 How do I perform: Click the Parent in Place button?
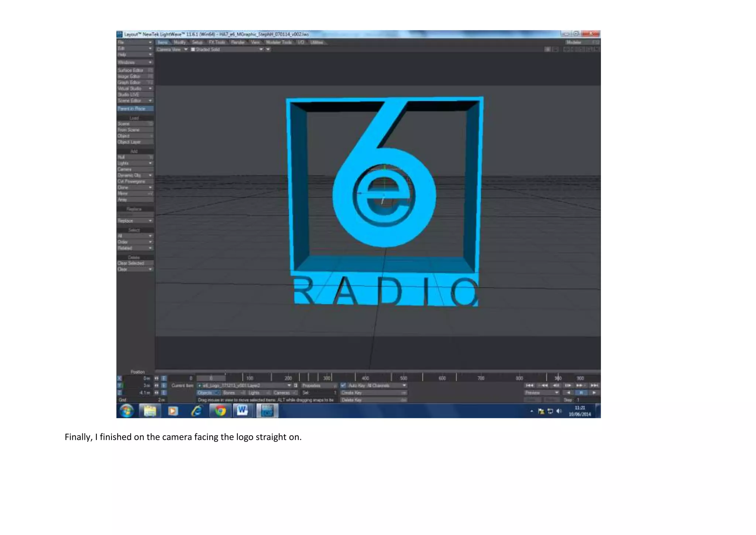coord(135,109)
